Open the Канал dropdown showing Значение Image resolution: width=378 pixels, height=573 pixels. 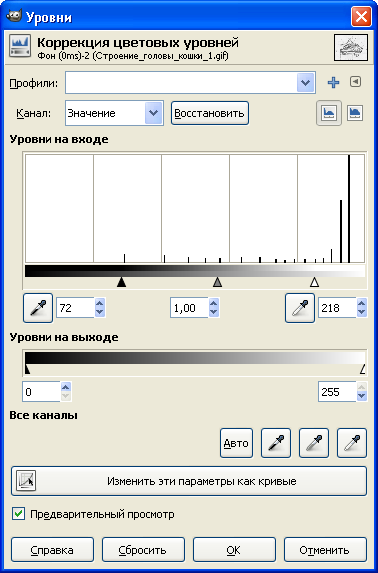pos(114,113)
